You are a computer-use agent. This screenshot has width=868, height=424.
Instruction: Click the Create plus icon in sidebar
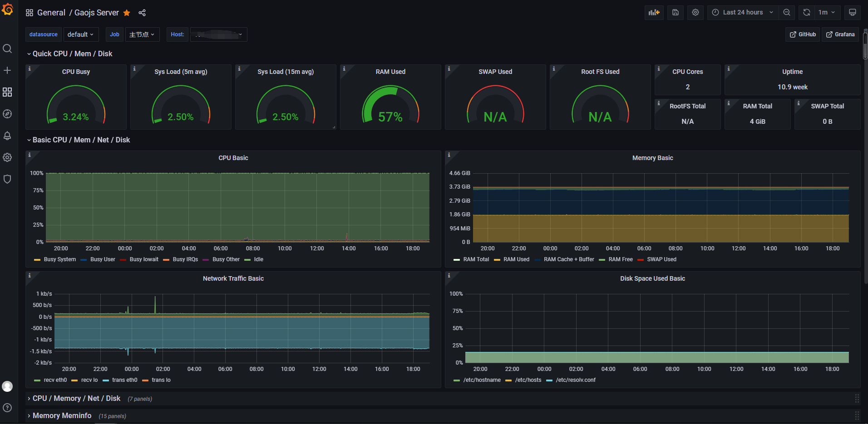point(7,70)
